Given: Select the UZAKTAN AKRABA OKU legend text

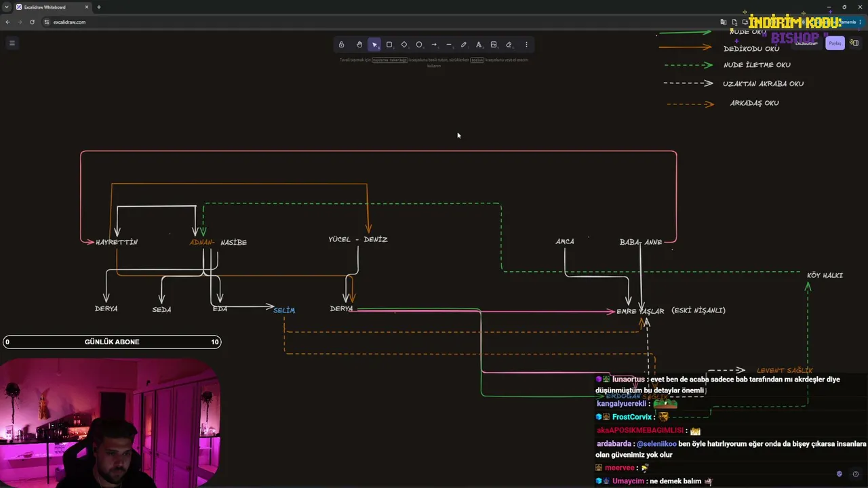Looking at the screenshot, I should 763,84.
